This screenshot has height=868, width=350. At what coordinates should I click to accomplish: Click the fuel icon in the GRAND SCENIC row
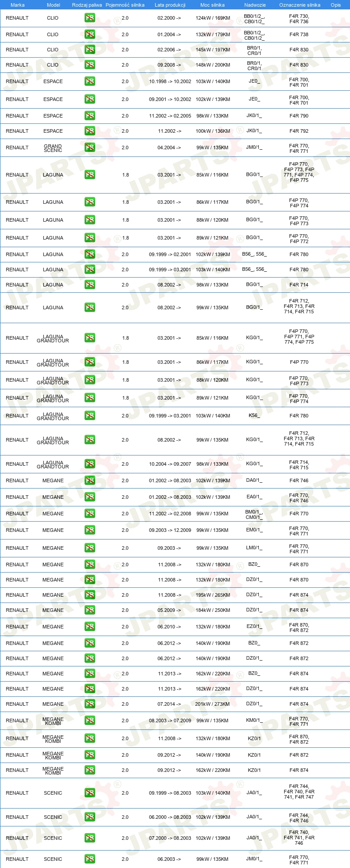(90, 147)
